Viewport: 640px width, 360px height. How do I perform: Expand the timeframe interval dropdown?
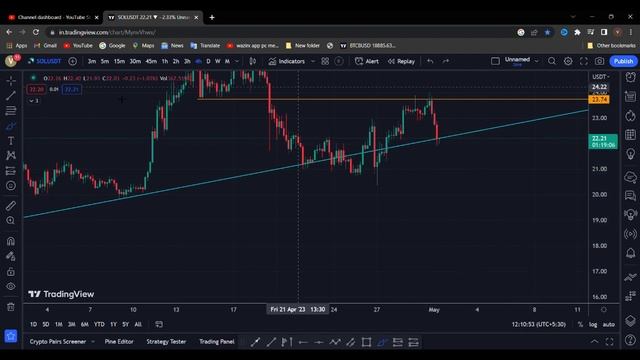pos(237,61)
